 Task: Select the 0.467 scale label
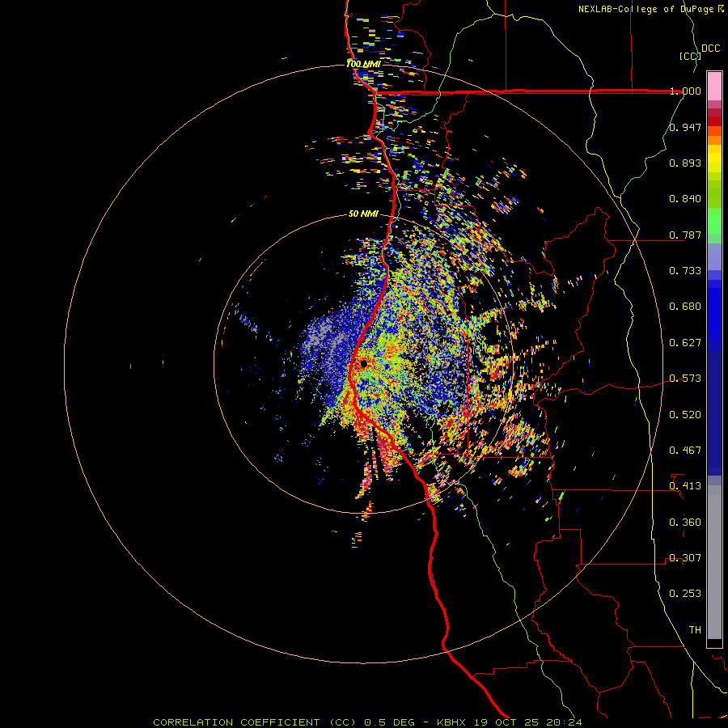click(685, 451)
